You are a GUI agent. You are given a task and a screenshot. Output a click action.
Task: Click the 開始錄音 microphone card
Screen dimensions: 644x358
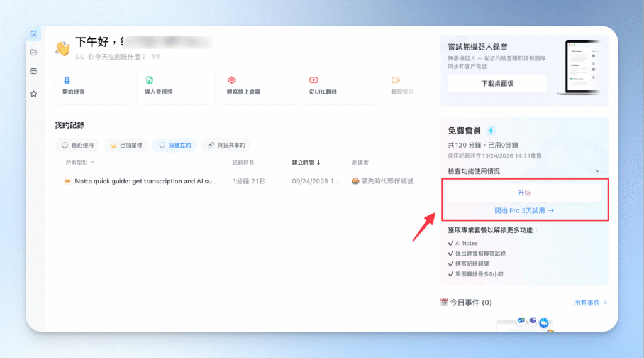(94, 85)
